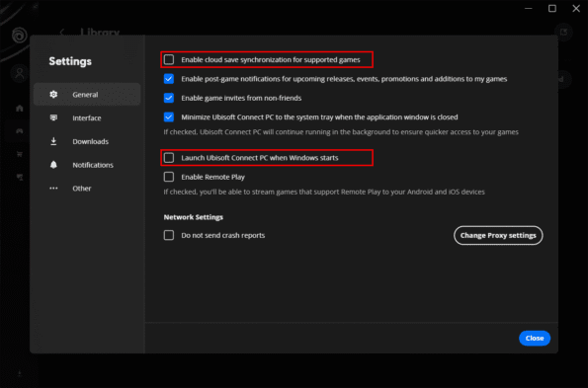Image resolution: width=588 pixels, height=388 pixels.
Task: Enable Remote Play checkbox
Action: (169, 177)
